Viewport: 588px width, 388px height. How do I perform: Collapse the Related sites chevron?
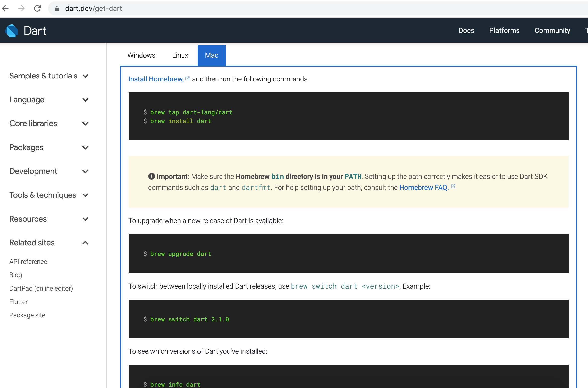[x=85, y=243]
